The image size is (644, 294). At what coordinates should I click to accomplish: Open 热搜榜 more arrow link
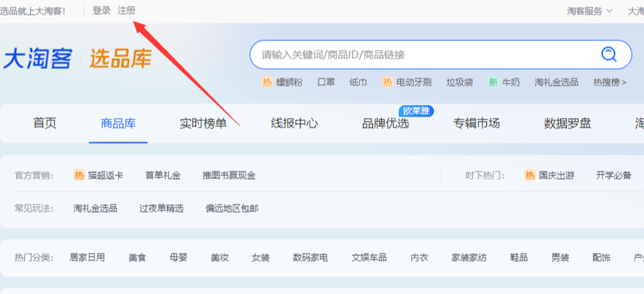click(x=609, y=82)
